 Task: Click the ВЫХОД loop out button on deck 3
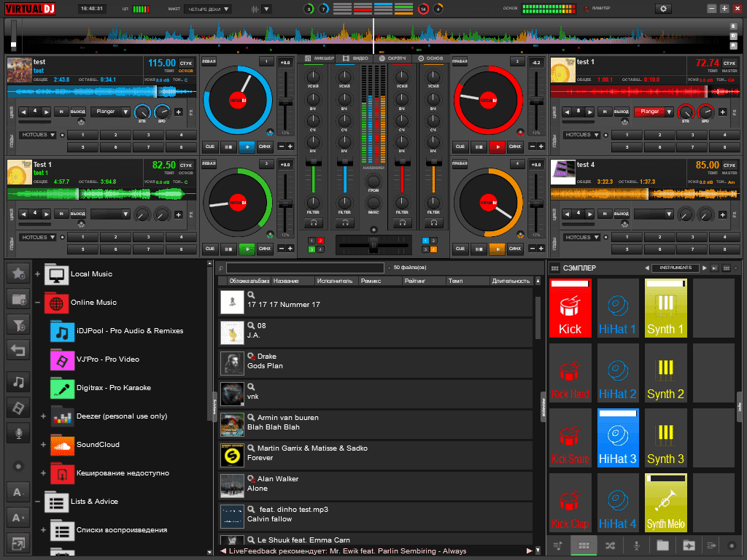pos(78,214)
